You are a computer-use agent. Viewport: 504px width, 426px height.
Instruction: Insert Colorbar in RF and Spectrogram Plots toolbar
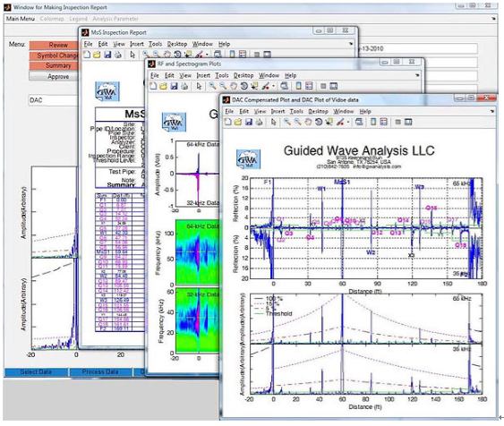[x=299, y=86]
